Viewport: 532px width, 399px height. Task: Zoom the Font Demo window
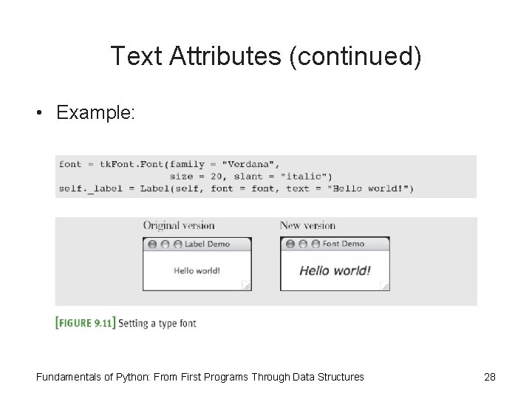click(x=316, y=244)
